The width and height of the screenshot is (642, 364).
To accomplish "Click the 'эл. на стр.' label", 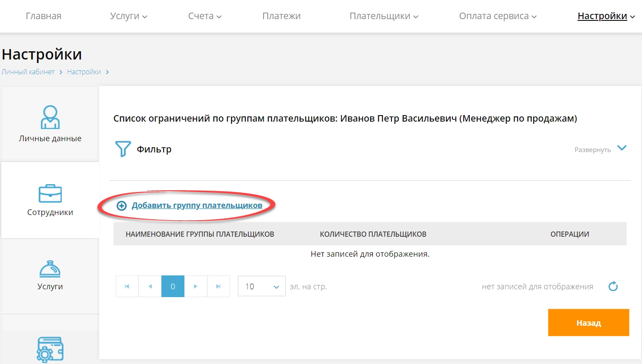I will point(308,287).
